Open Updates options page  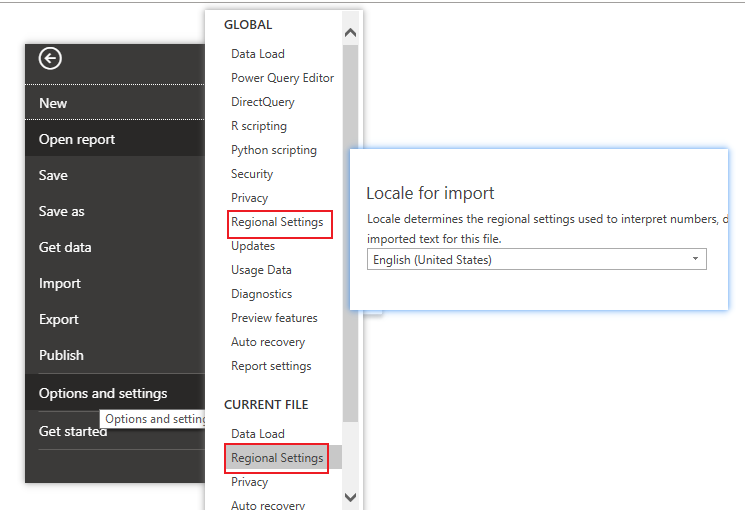point(253,246)
